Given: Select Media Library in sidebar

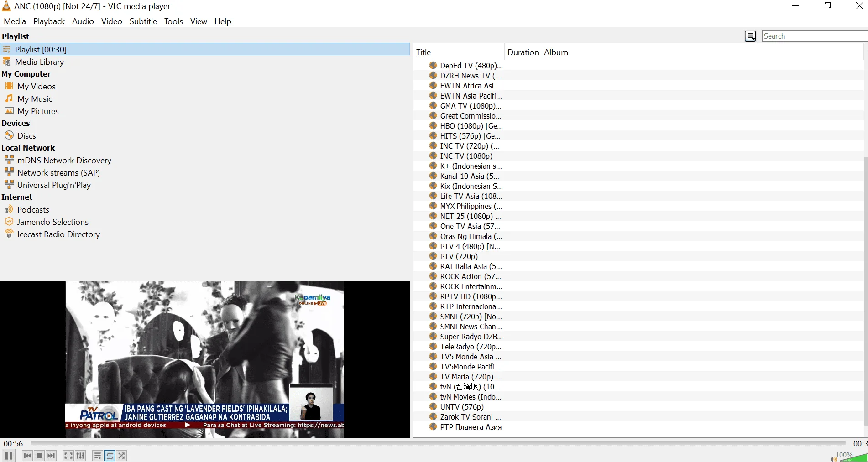Looking at the screenshot, I should coord(39,62).
